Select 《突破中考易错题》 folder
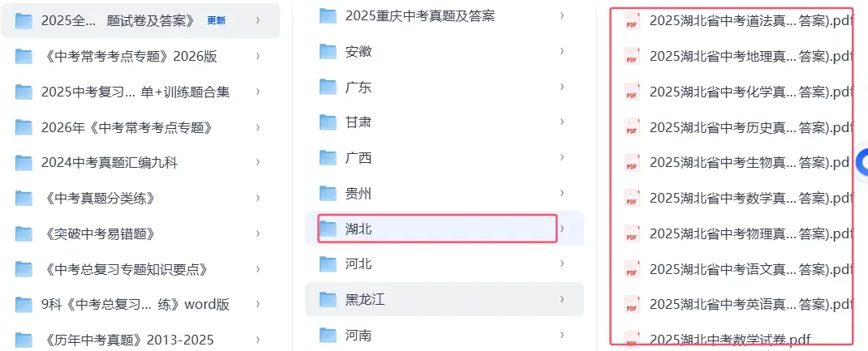The image size is (868, 351). pos(140,233)
